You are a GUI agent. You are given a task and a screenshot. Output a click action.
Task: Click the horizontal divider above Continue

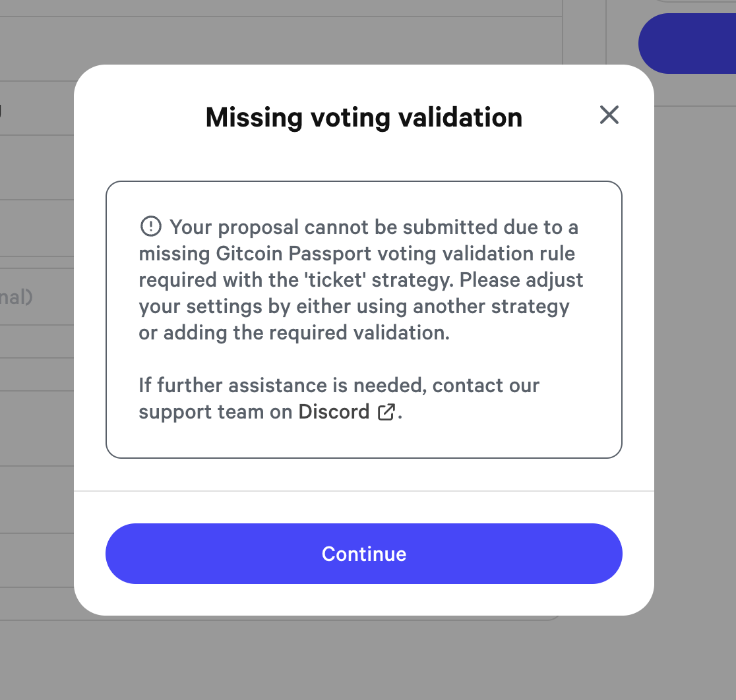tap(363, 491)
